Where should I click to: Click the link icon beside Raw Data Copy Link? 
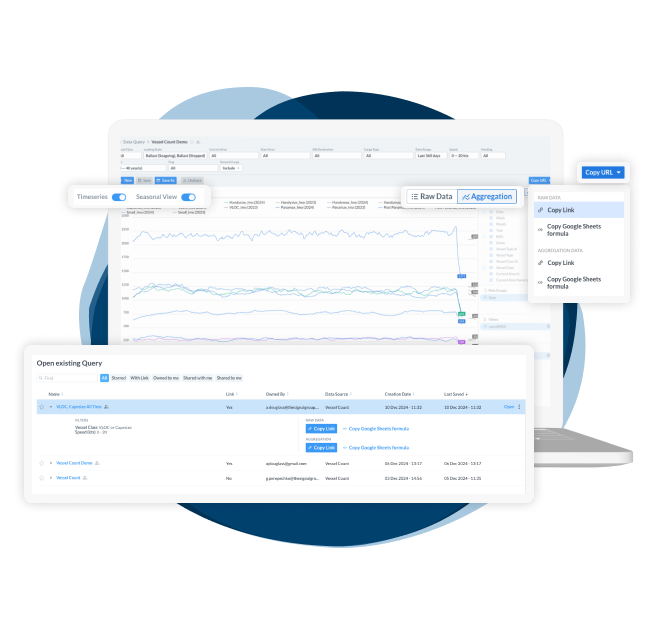(x=541, y=210)
